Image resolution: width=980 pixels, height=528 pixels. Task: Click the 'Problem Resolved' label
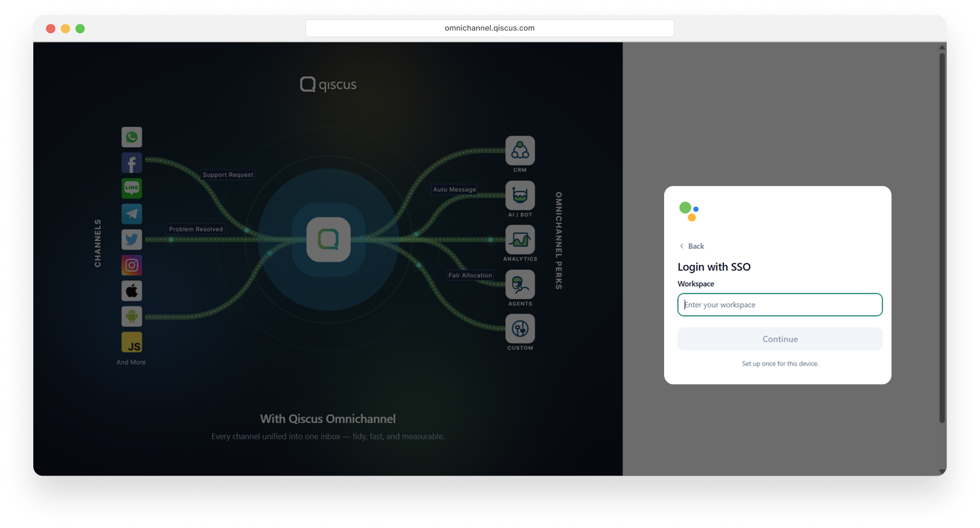tap(196, 229)
